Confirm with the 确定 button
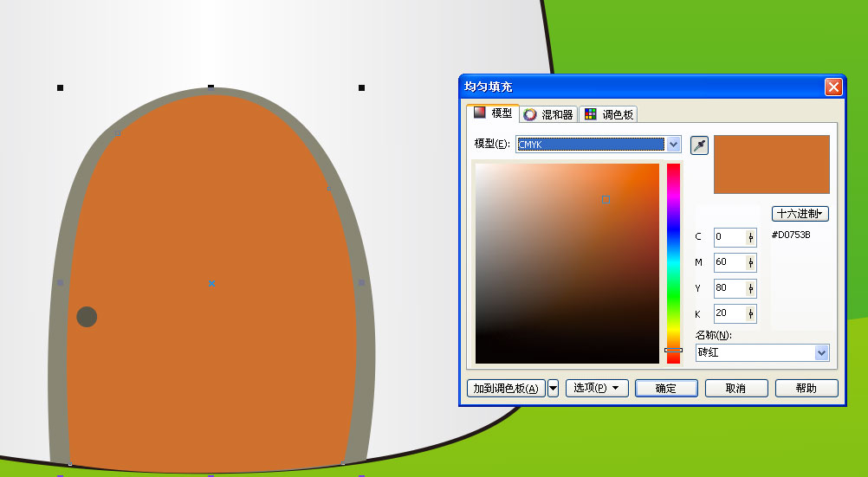 [x=666, y=388]
